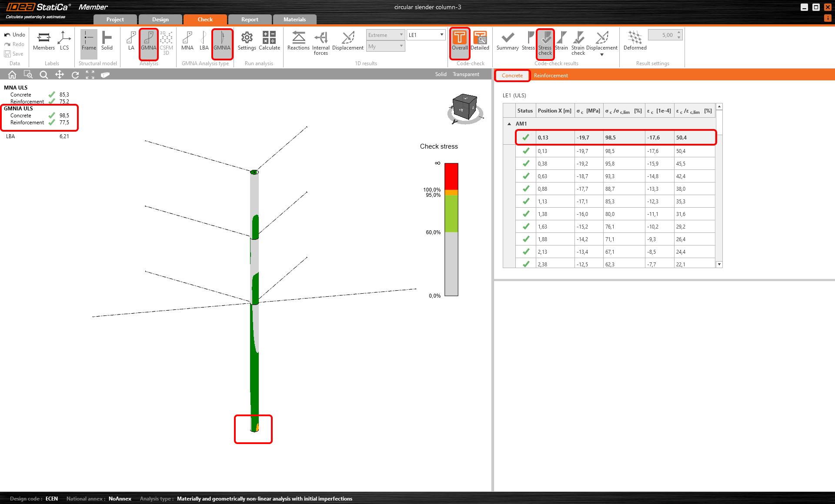This screenshot has height=504, width=835.
Task: Toggle the Solid structural model view
Action: click(x=107, y=41)
